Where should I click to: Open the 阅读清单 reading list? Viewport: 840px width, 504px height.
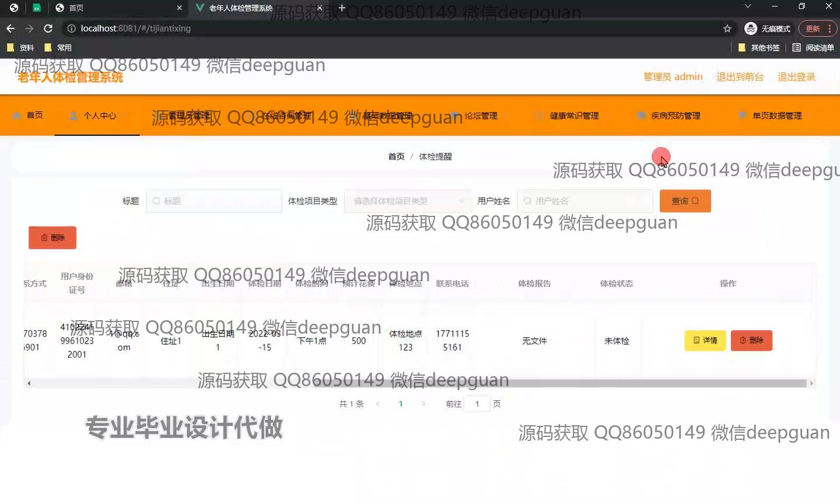(813, 48)
